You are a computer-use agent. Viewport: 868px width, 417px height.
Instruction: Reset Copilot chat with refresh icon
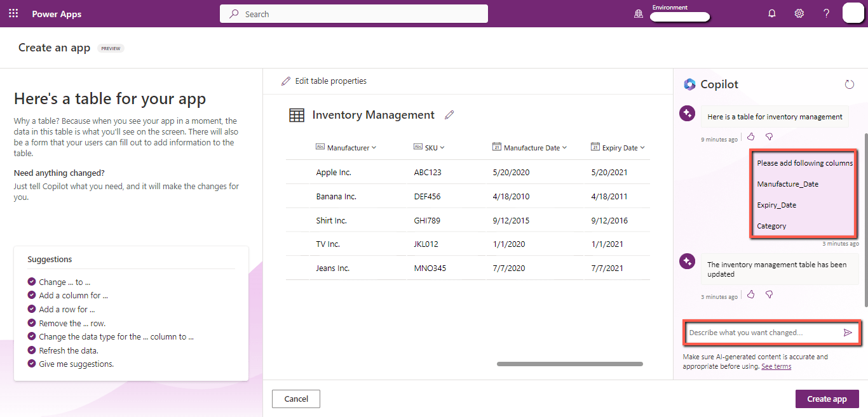pyautogui.click(x=850, y=84)
